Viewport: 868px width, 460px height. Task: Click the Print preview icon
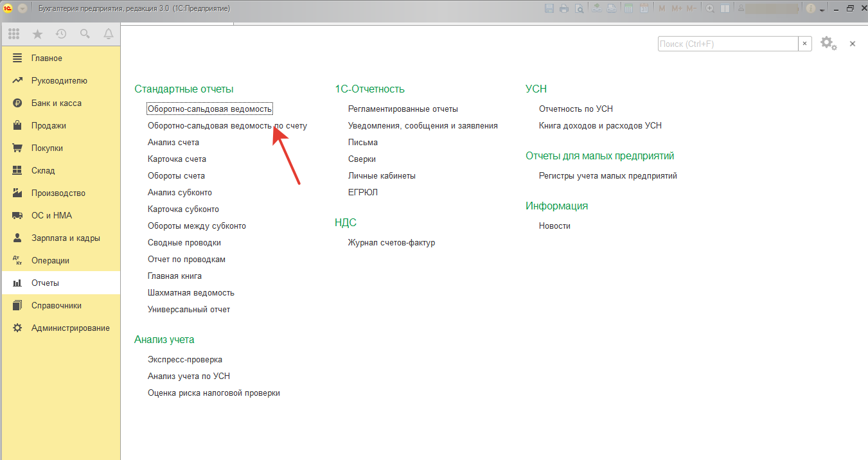[x=579, y=8]
